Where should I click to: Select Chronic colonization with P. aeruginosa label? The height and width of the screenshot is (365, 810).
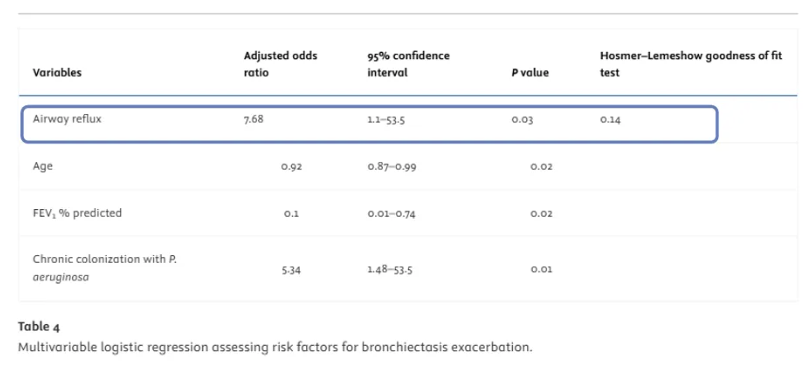(x=105, y=268)
